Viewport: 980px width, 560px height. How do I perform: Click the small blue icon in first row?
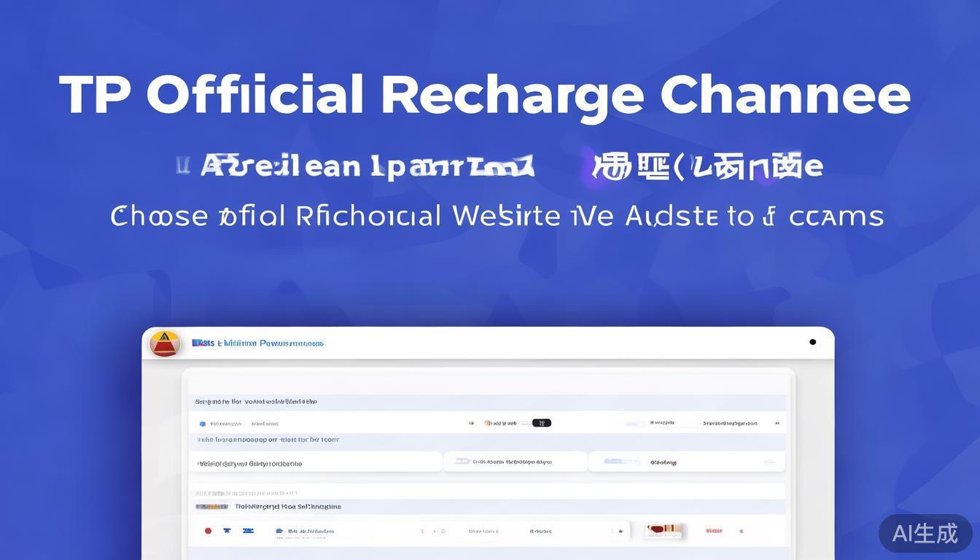pos(203,424)
